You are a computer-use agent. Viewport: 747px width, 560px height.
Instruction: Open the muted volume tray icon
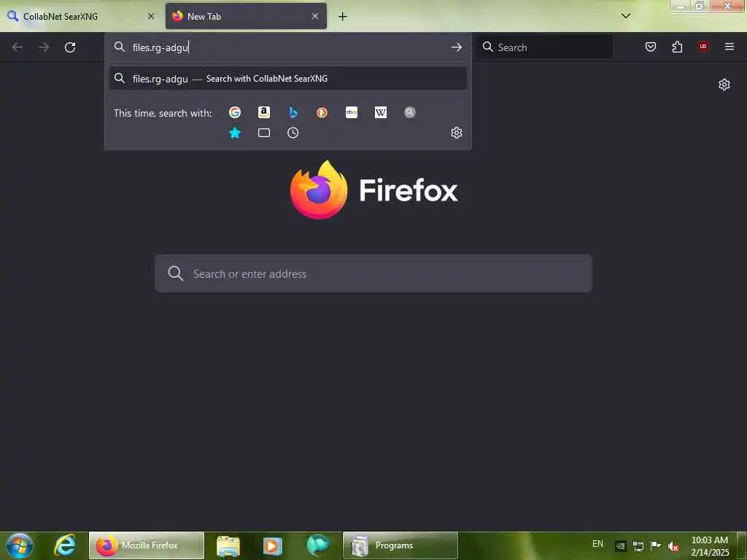click(673, 546)
